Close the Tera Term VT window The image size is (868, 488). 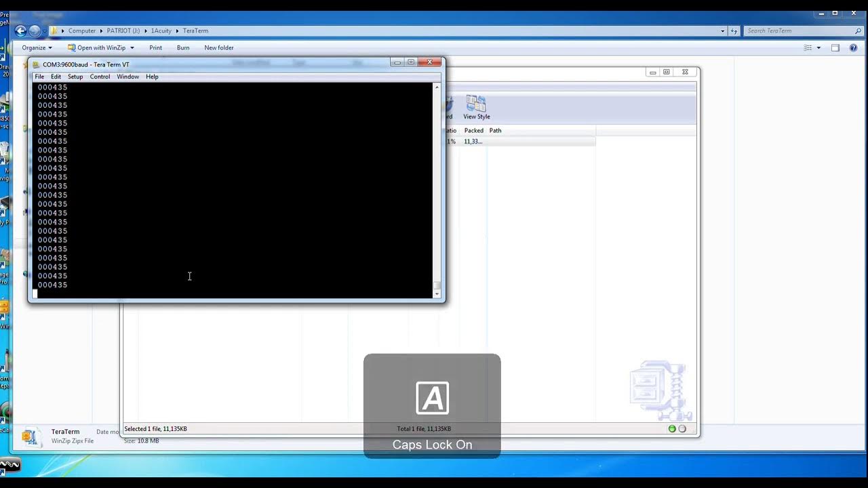(x=429, y=62)
